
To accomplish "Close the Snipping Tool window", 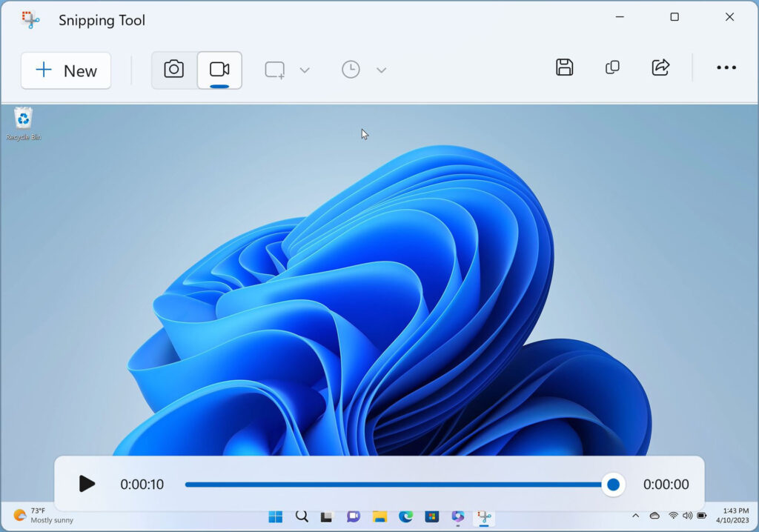I will pyautogui.click(x=729, y=17).
